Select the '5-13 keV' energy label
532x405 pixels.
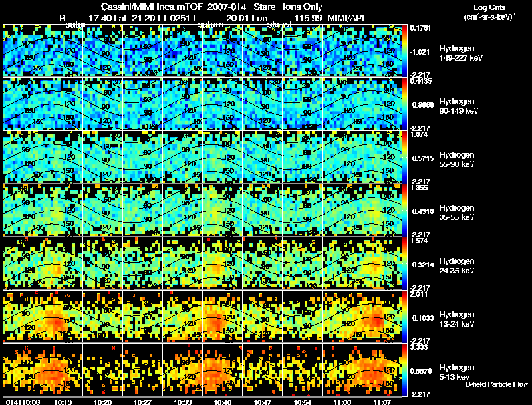454,377
